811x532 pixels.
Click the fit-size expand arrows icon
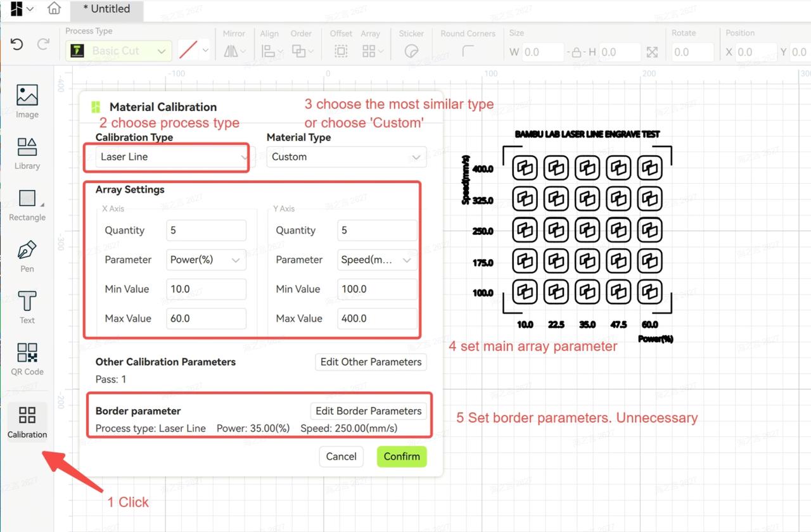[652, 52]
